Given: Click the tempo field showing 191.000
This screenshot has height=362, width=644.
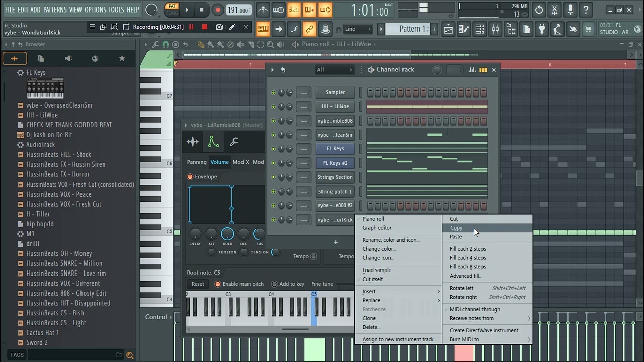Looking at the screenshot, I should pyautogui.click(x=238, y=10).
